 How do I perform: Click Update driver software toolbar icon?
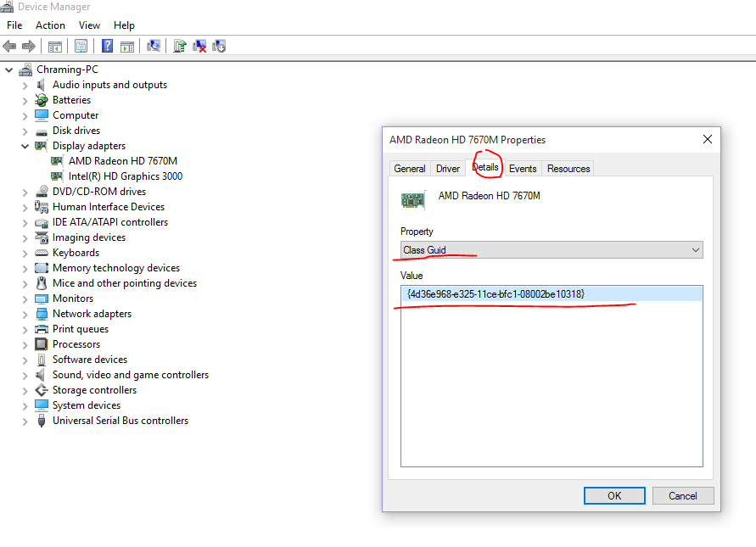[179, 46]
